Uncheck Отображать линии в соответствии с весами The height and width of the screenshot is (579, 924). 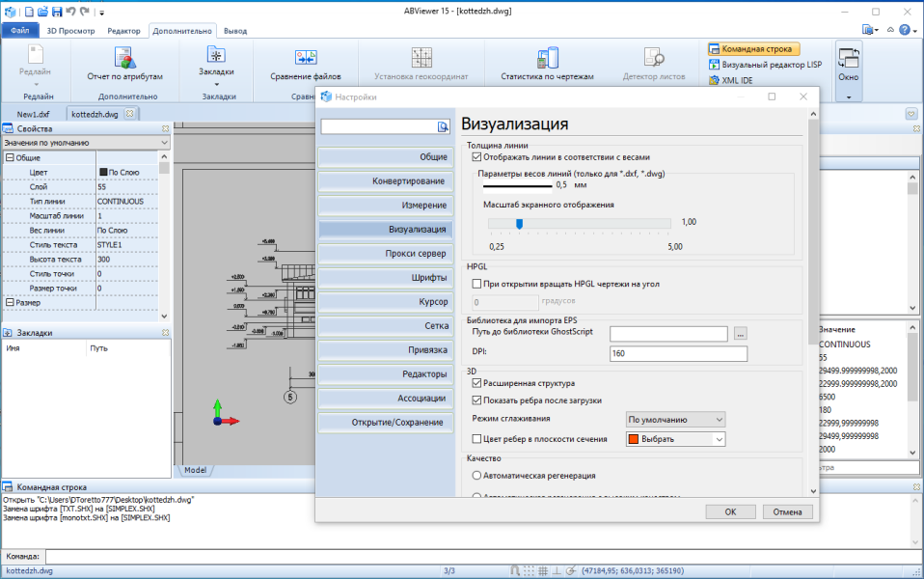click(x=476, y=157)
